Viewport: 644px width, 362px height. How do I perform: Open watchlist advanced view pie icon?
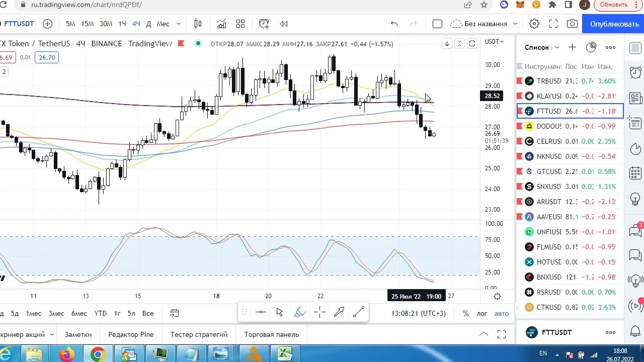(x=591, y=47)
